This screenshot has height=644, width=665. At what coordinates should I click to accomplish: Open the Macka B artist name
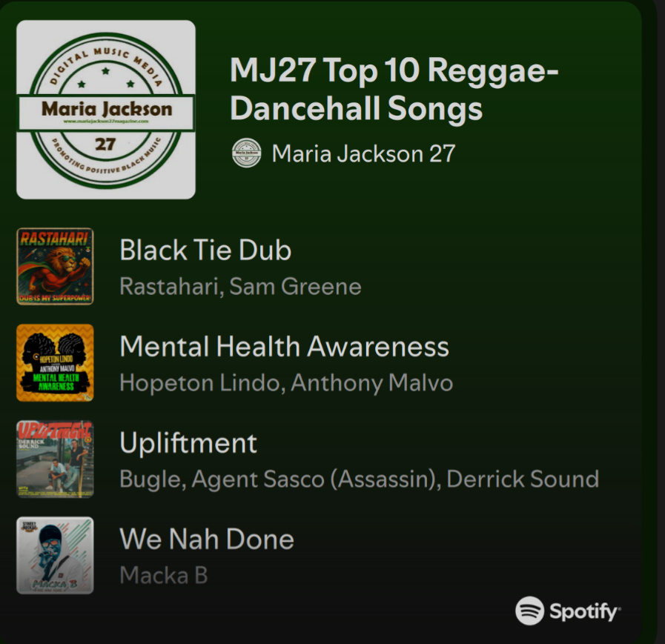164,575
